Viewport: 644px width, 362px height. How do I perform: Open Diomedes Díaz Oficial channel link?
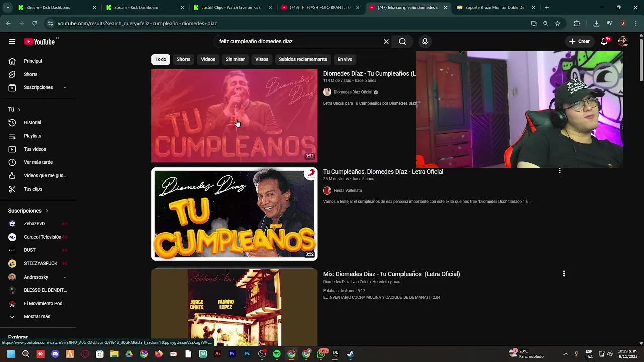[353, 92]
